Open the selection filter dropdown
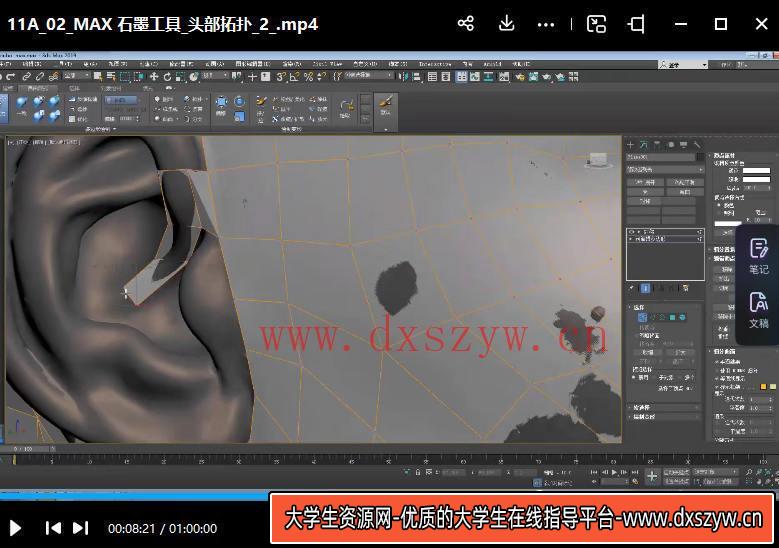The image size is (779, 548). point(77,76)
